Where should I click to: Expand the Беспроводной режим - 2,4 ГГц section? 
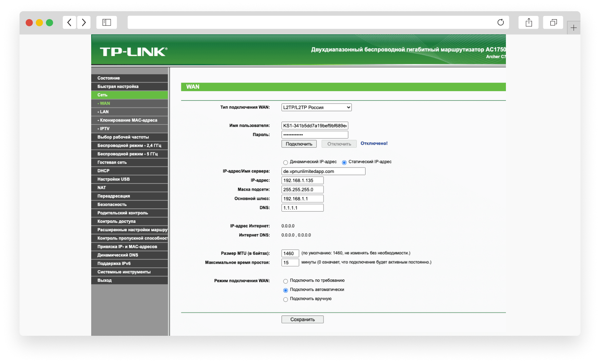pos(129,145)
